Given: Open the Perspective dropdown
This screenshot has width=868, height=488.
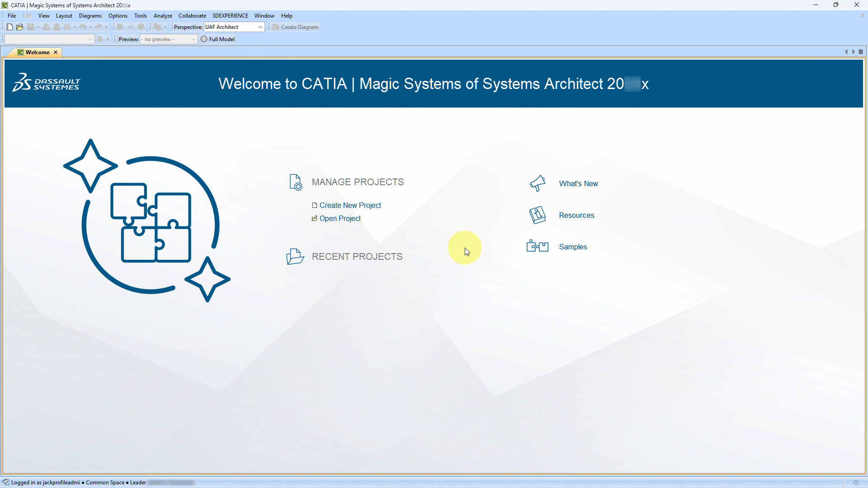Looking at the screenshot, I should [x=260, y=27].
